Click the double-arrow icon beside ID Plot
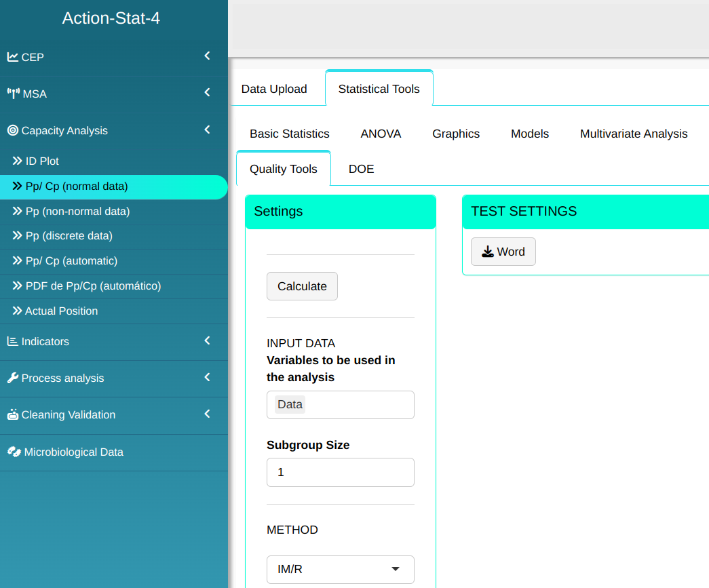This screenshot has height=588, width=709. click(18, 161)
